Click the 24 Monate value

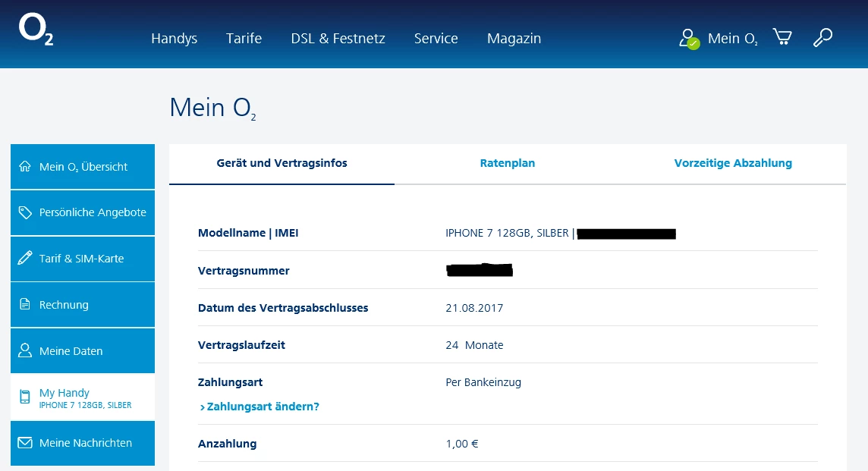pos(474,345)
